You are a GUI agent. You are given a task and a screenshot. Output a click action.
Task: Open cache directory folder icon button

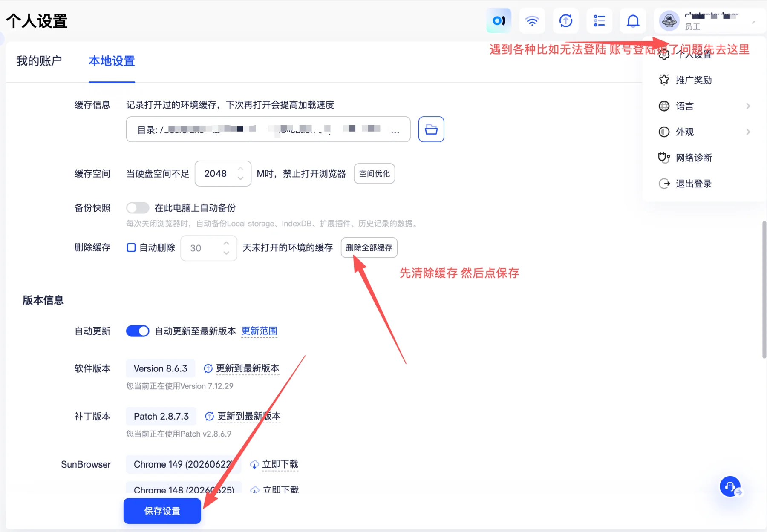pos(431,129)
